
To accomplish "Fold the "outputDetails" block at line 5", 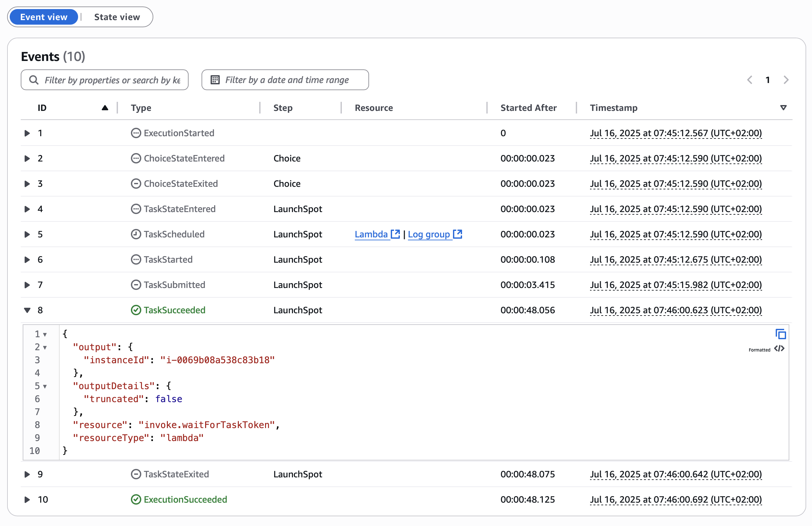I will click(x=45, y=387).
